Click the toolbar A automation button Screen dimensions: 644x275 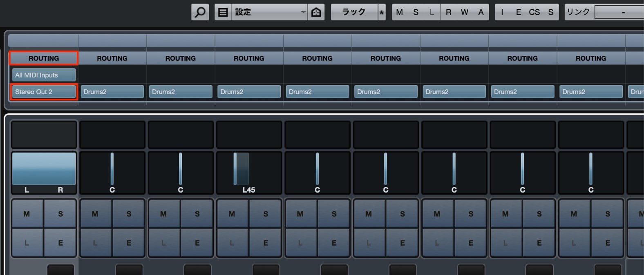[481, 12]
